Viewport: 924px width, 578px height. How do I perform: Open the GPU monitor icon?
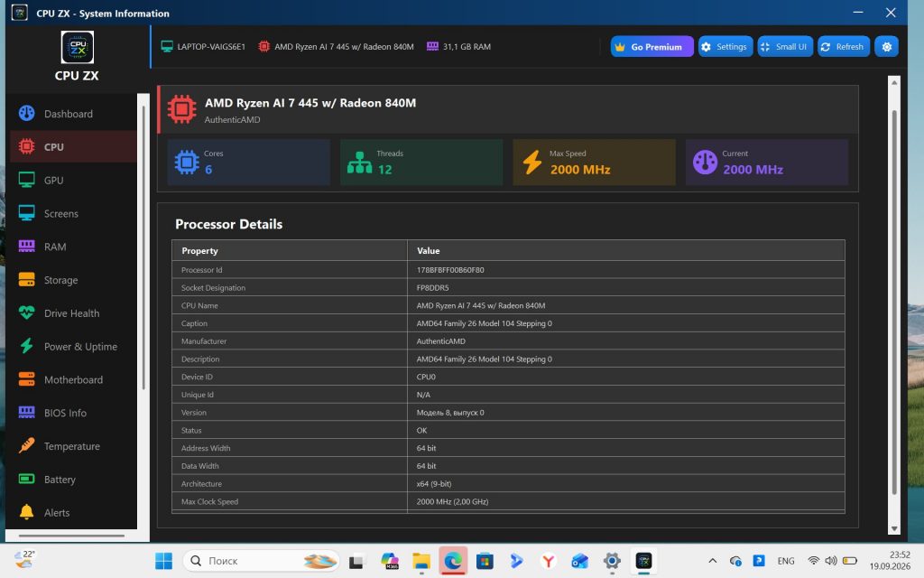tap(26, 180)
